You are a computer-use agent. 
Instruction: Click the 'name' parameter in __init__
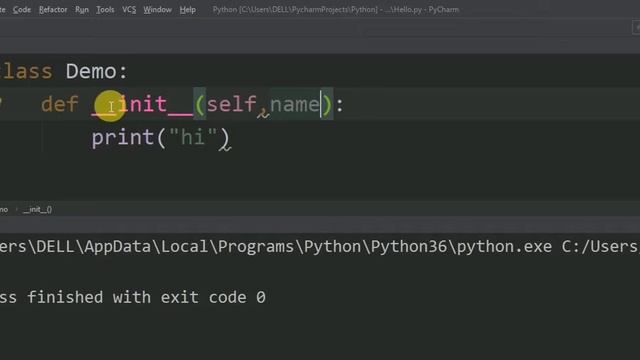click(x=295, y=104)
